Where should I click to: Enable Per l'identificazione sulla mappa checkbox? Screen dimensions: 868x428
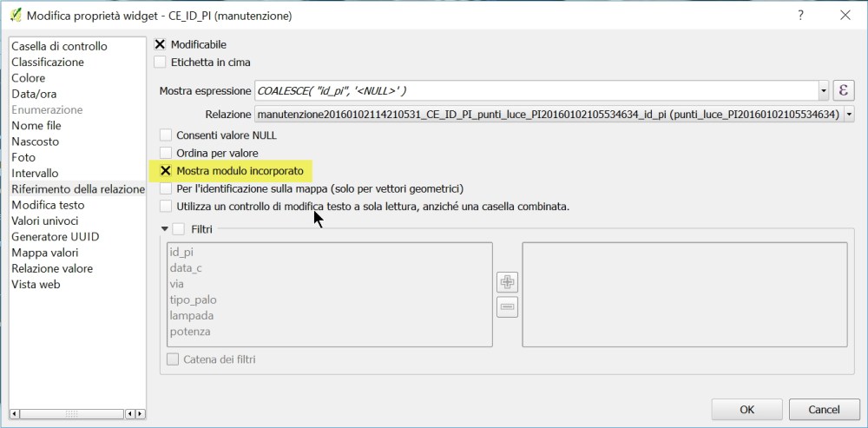[x=166, y=188]
